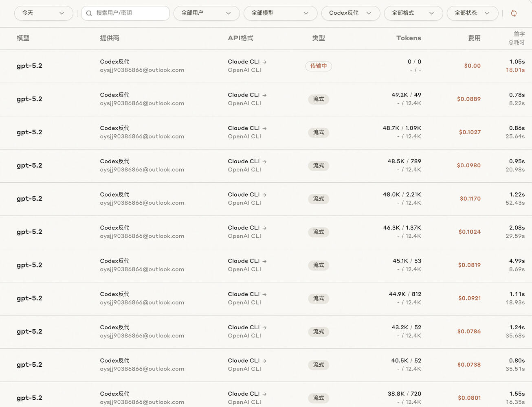Screen dimensions: 532x407
Task: Select the 2.08s first-token time
Action: 517,228
